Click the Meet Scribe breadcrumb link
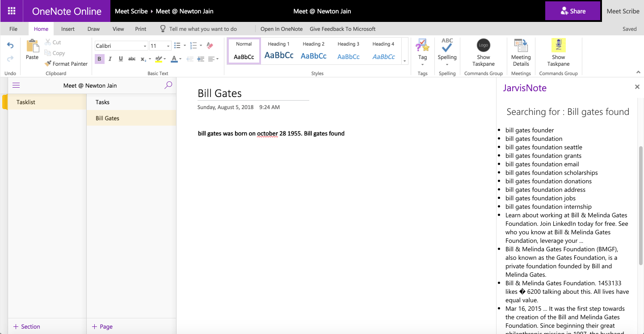The height and width of the screenshot is (334, 644). pos(131,11)
